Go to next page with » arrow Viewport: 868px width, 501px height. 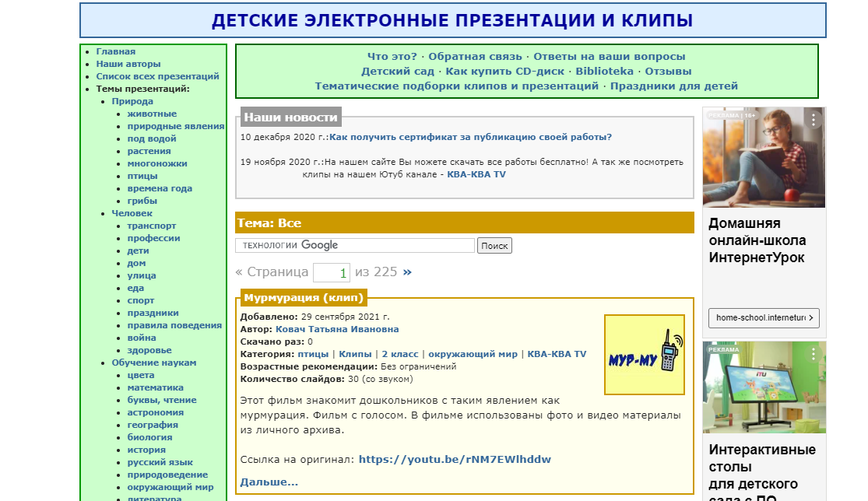[x=407, y=272]
